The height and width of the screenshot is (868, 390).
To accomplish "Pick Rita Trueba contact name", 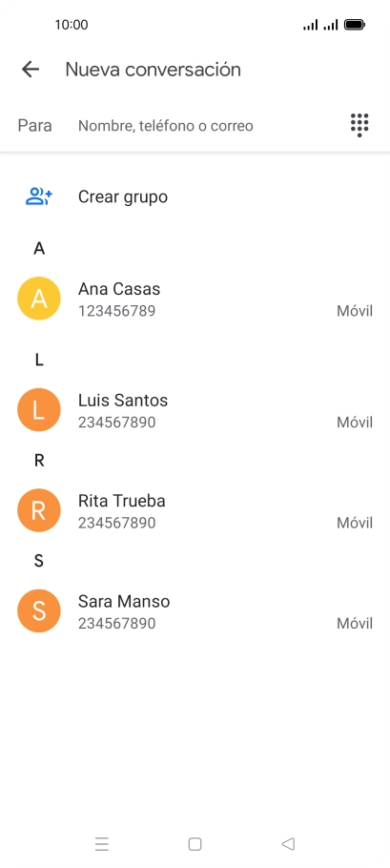I will click(122, 501).
